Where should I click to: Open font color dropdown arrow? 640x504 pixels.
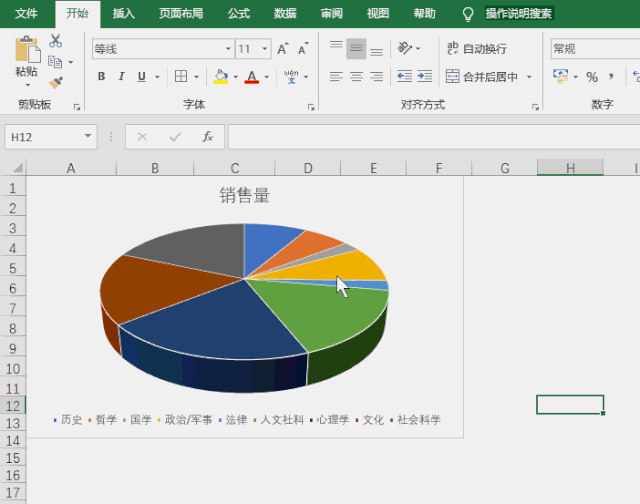267,77
